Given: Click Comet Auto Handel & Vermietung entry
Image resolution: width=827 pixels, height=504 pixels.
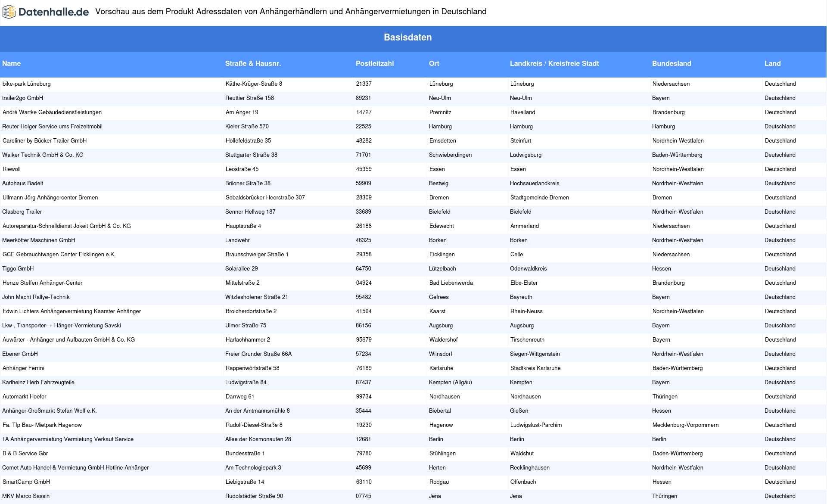Looking at the screenshot, I should tap(75, 468).
